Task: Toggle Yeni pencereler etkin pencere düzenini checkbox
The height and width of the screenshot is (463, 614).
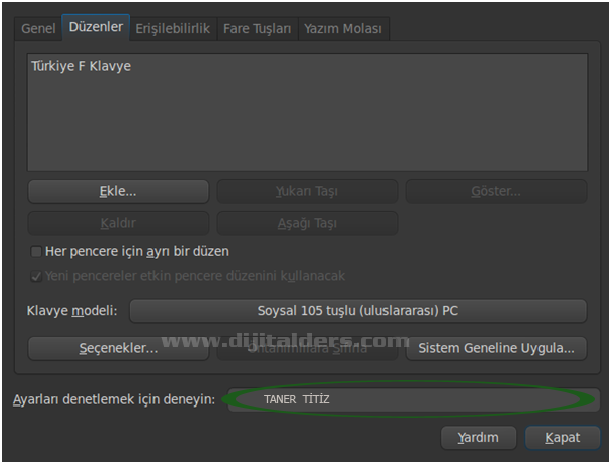Action: point(36,277)
